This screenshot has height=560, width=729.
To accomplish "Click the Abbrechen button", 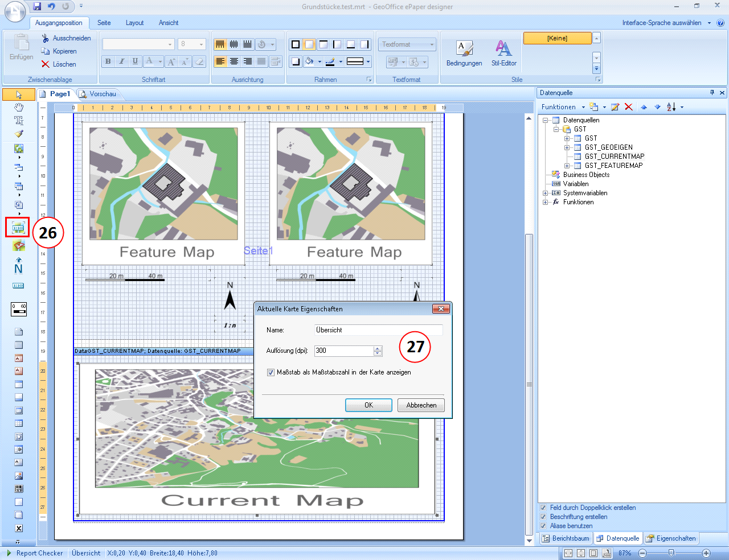I will click(x=421, y=405).
